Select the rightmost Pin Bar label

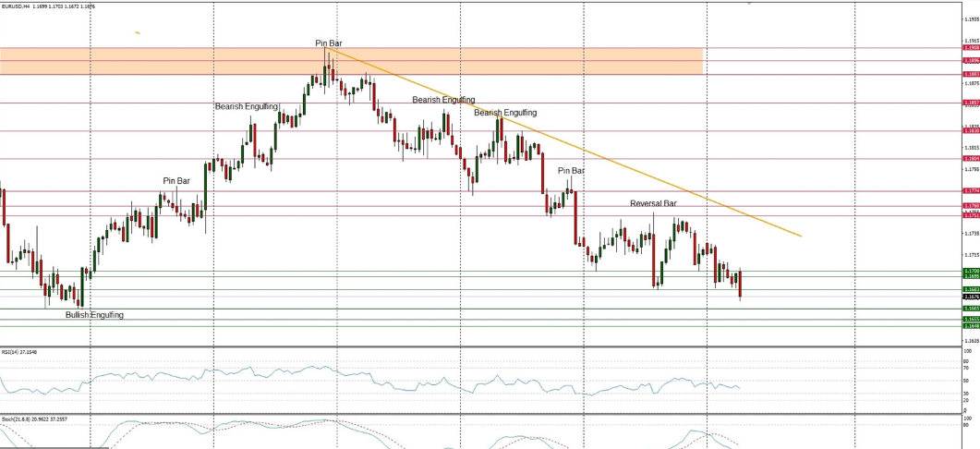[571, 171]
